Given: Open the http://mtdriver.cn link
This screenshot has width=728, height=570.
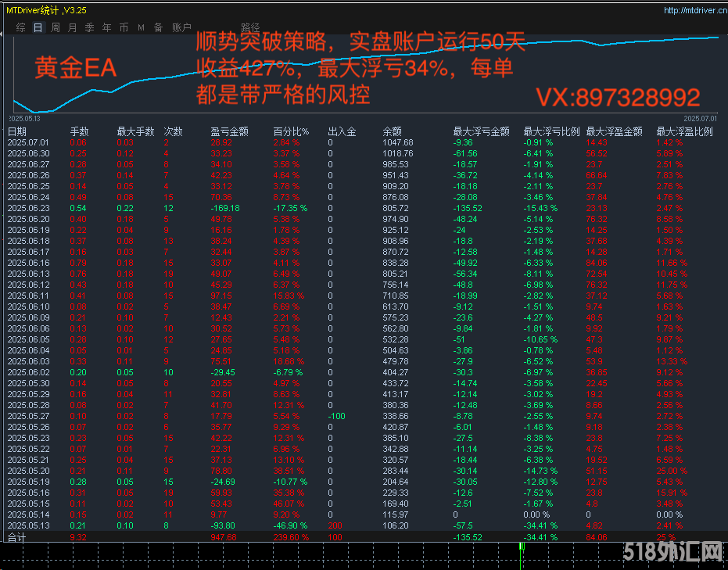Looking at the screenshot, I should click(695, 10).
